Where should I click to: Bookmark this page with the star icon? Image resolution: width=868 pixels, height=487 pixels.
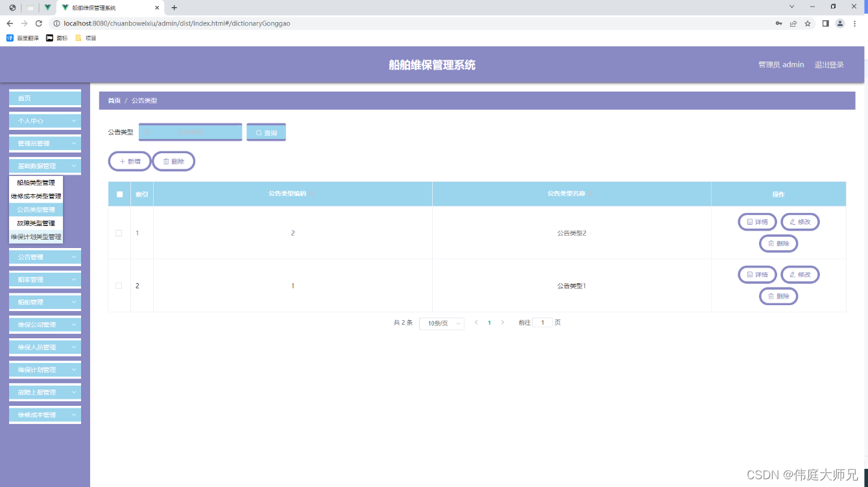coord(808,23)
